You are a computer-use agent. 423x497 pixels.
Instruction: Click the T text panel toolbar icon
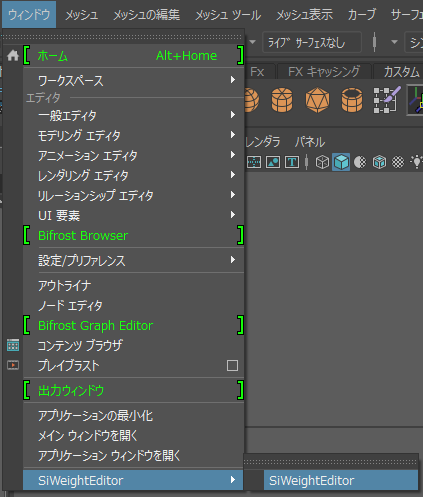[292, 162]
